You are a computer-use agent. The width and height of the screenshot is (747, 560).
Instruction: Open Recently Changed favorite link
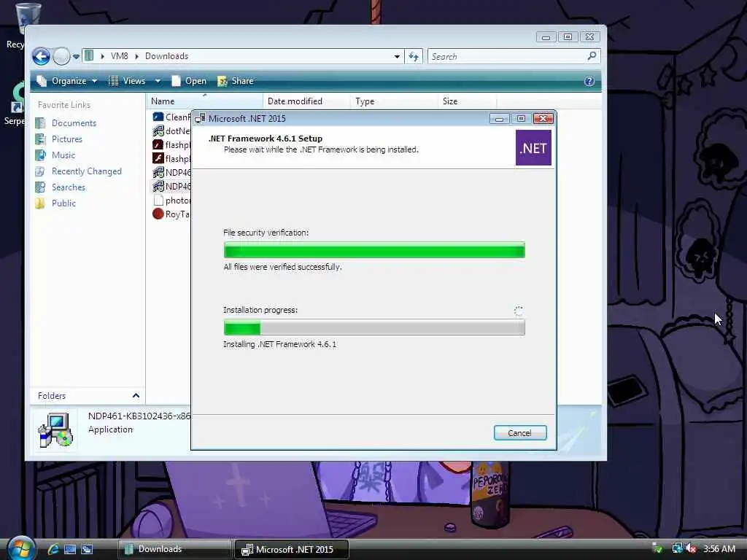[87, 171]
